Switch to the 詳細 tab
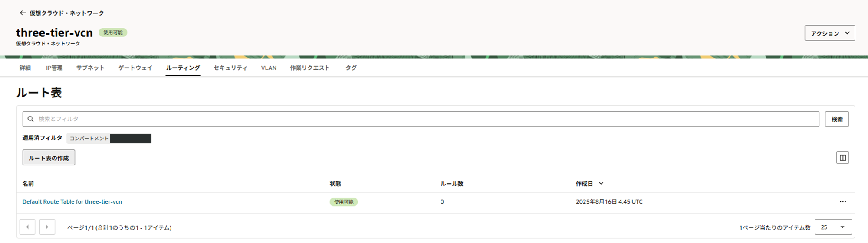Image resolution: width=868 pixels, height=243 pixels. click(25, 68)
